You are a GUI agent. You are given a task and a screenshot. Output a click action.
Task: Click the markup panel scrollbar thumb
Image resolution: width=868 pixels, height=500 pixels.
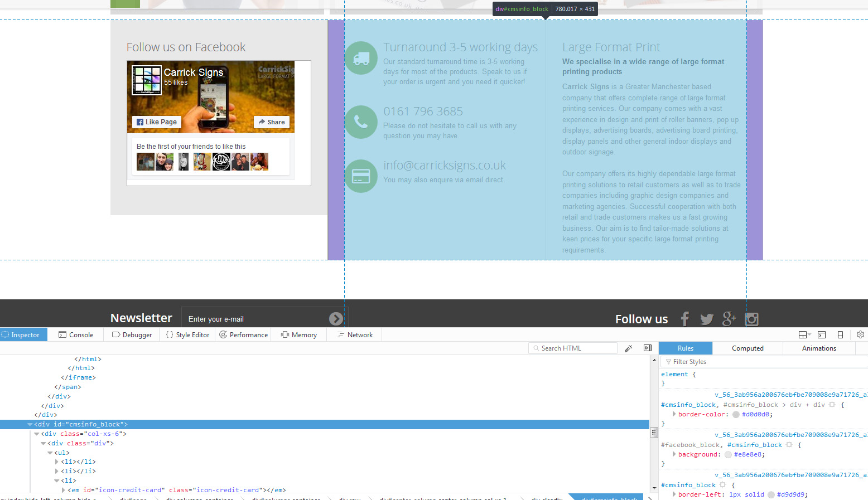coord(654,433)
